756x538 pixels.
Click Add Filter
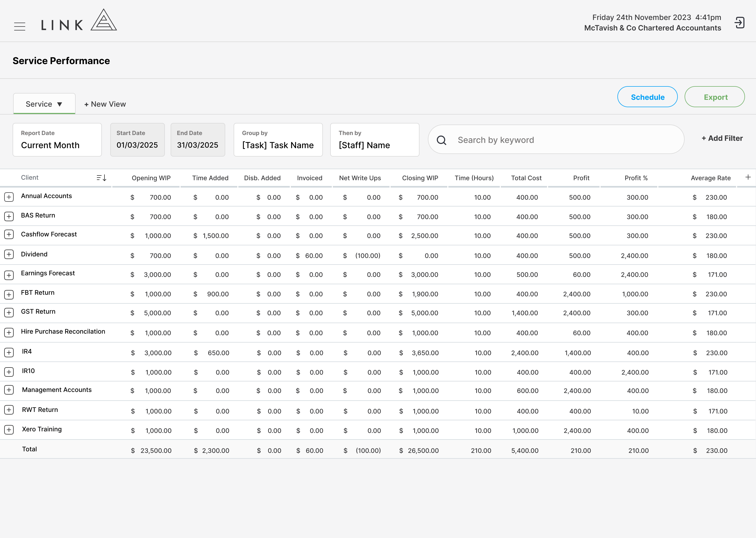pos(722,138)
